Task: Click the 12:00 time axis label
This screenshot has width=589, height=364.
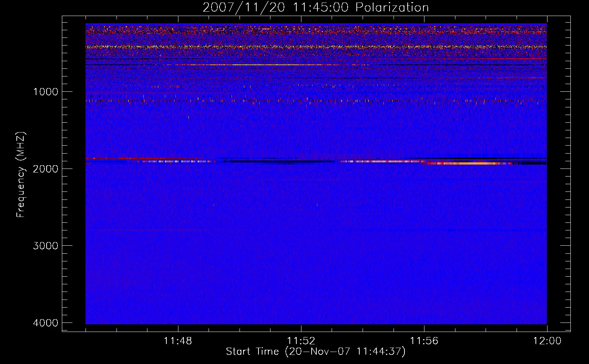Action: [x=547, y=341]
